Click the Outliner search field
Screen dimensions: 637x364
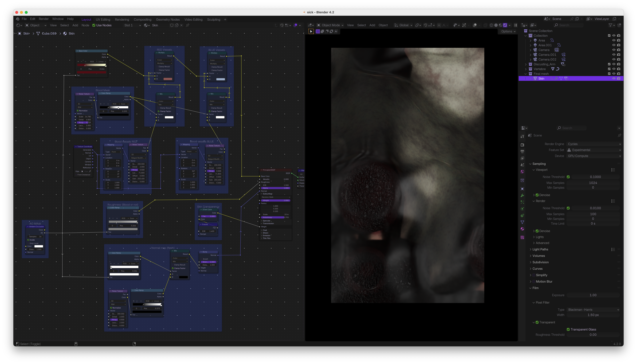point(568,25)
